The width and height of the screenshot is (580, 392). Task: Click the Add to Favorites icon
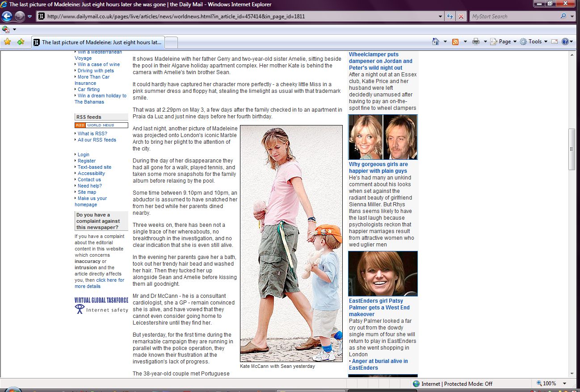[21, 42]
